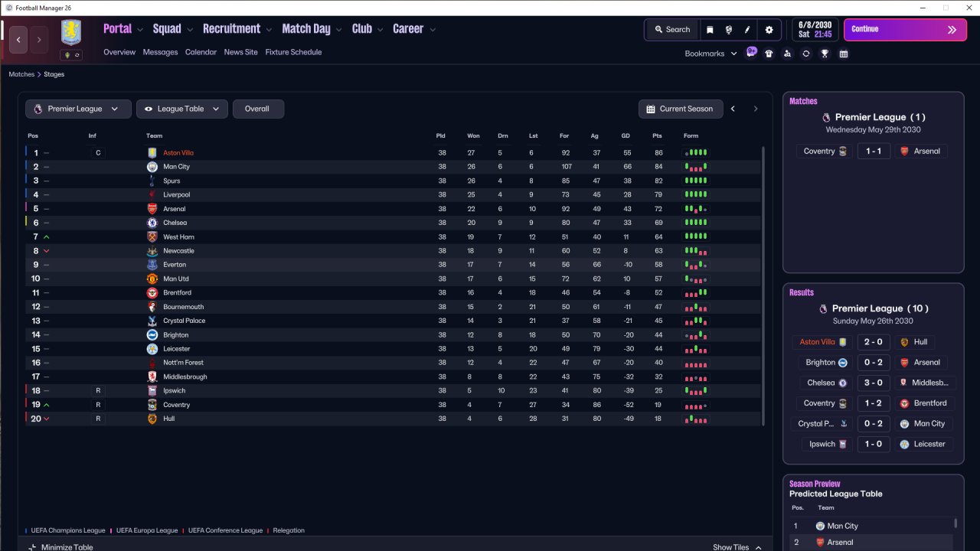Click the Liverpool badge in league table
The image size is (980, 551).
pos(152,194)
